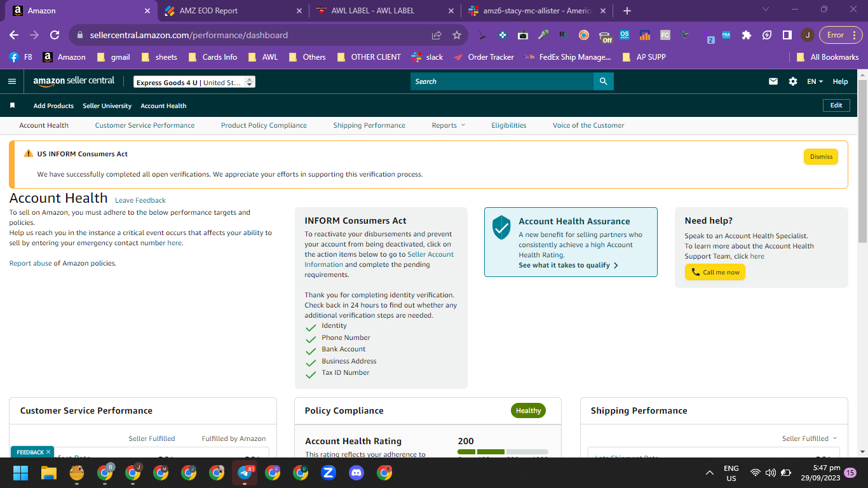Click the Account Health Assurance shield icon
Viewport: 868px width, 488px height.
point(501,227)
